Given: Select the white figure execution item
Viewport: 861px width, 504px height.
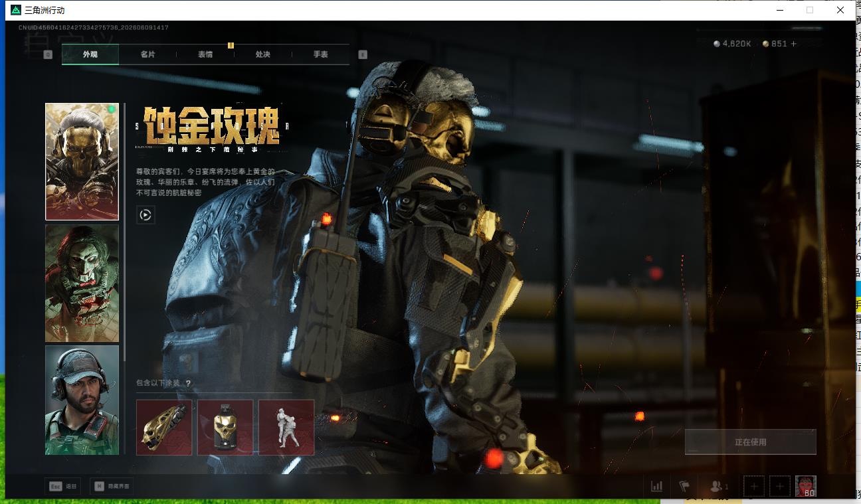Looking at the screenshot, I should point(286,427).
